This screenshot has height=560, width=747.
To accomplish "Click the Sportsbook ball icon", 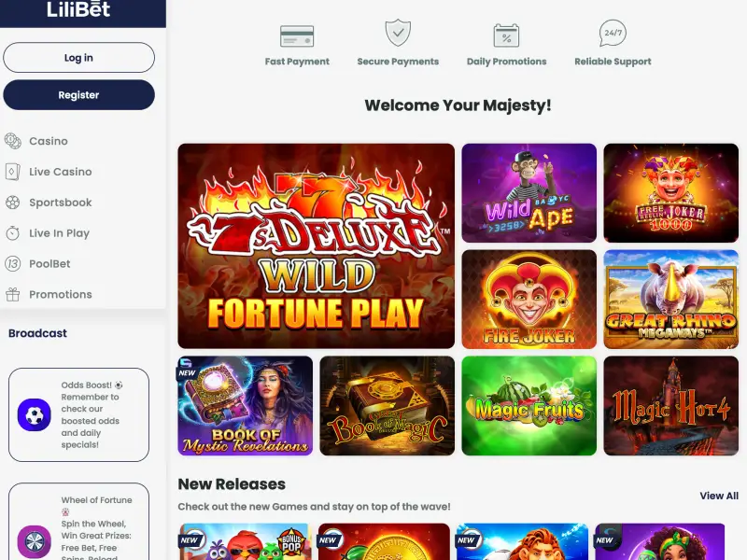I will pos(13,203).
